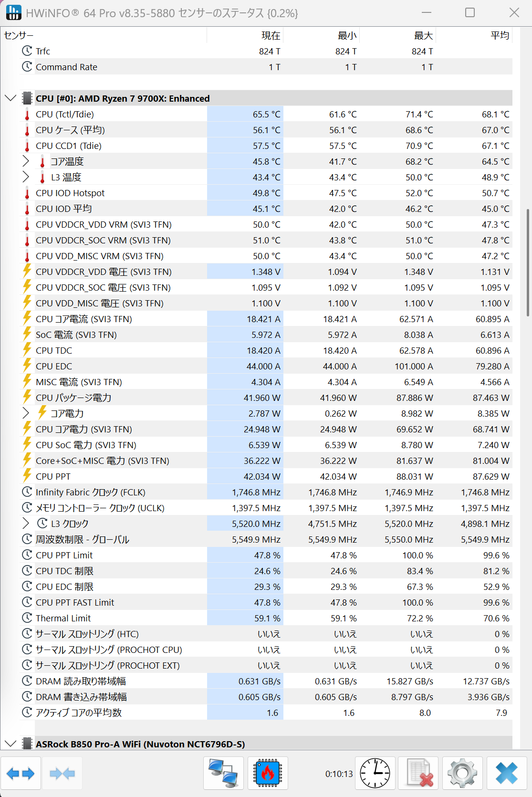Expand the L3 温度 row

(x=26, y=177)
